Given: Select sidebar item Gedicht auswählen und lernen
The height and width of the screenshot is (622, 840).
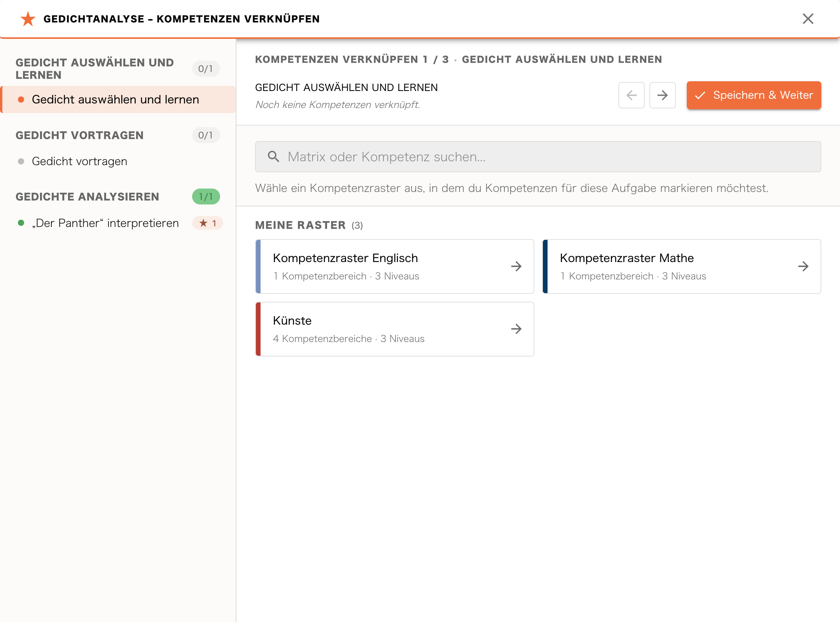Looking at the screenshot, I should point(118,100).
